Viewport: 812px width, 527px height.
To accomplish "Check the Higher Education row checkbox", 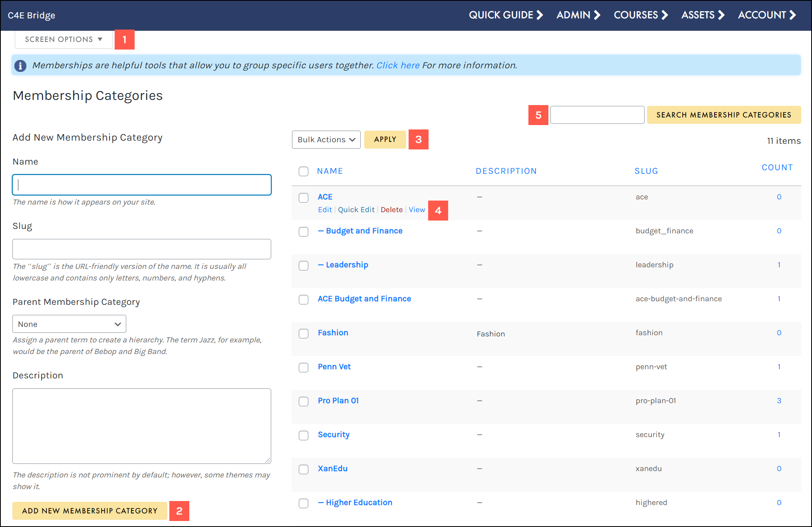I will (x=304, y=503).
